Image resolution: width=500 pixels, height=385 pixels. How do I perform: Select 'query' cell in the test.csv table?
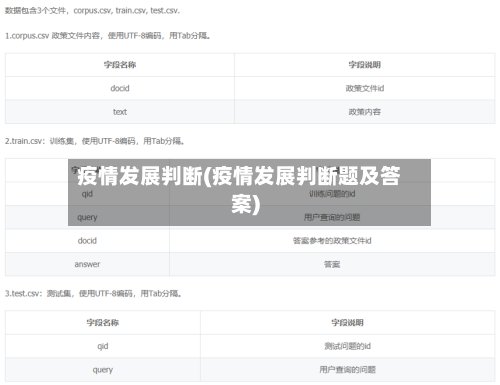(x=103, y=370)
